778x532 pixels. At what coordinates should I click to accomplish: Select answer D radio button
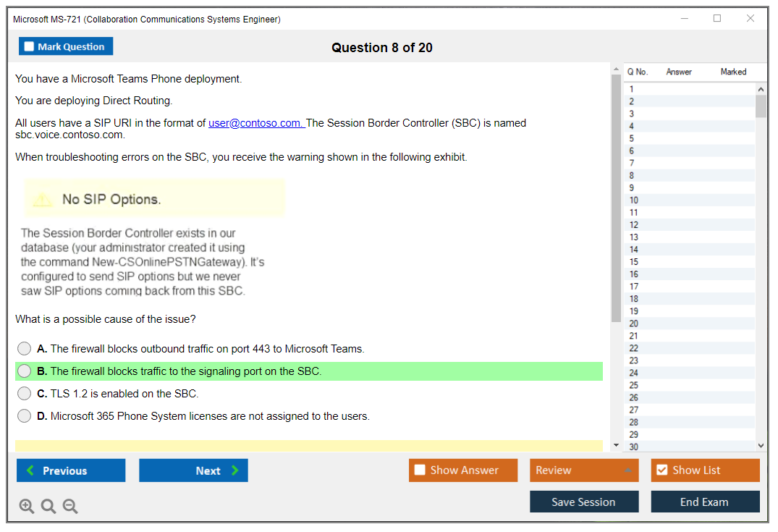click(x=24, y=415)
